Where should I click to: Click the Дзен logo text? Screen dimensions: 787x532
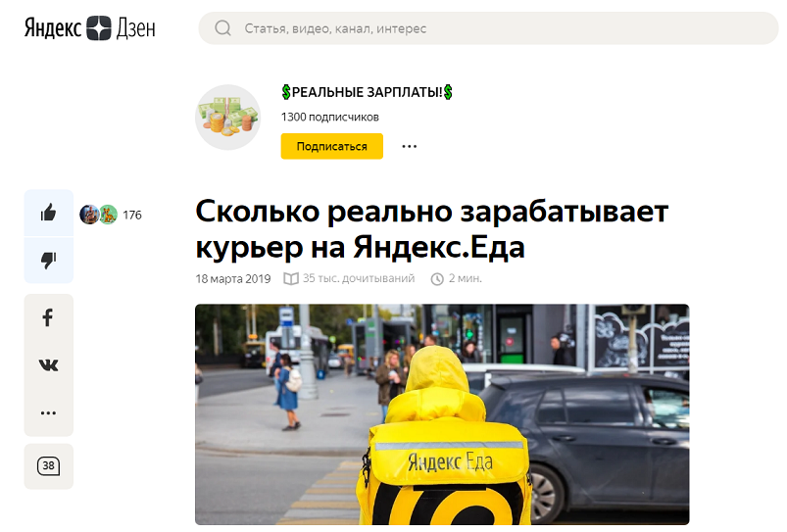click(135, 28)
